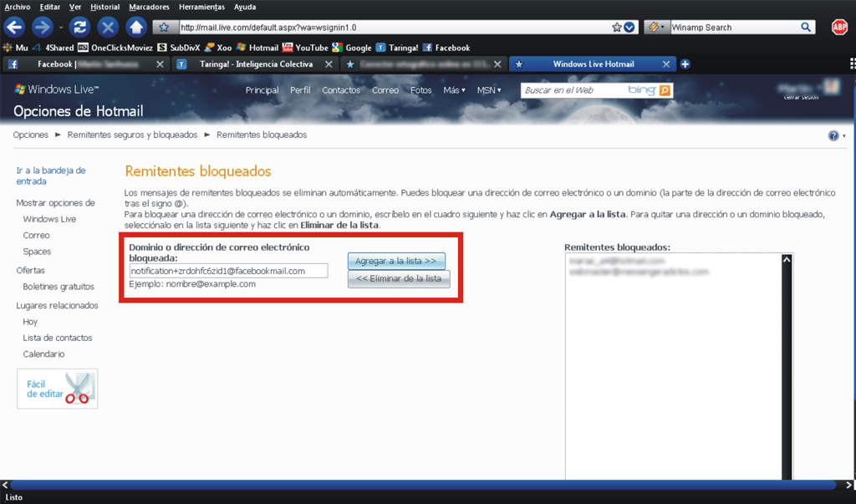
Task: Click the bookmark star left of the URL
Action: pos(164,28)
